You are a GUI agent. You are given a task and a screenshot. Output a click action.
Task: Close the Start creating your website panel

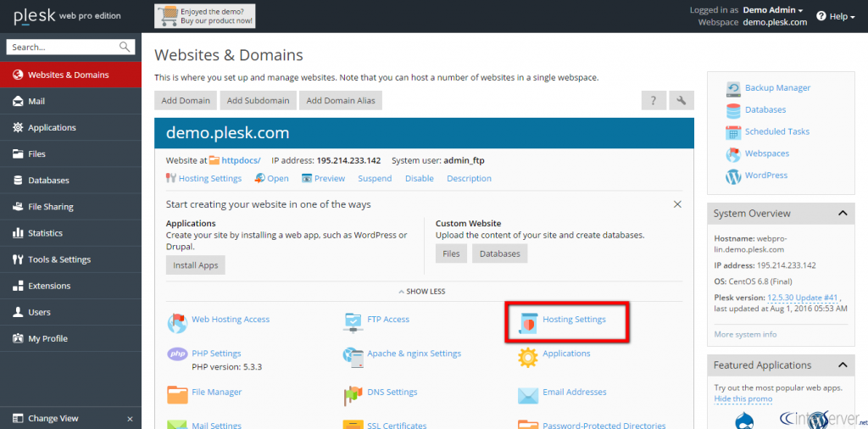coord(677,204)
